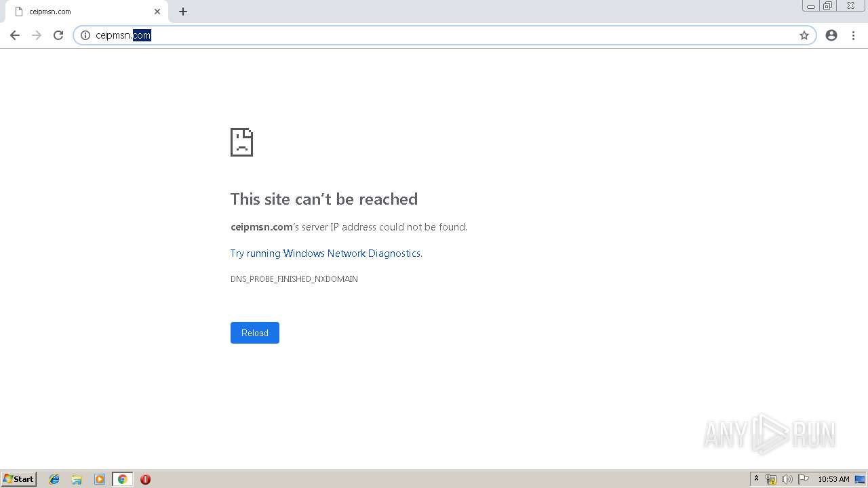Viewport: 868px width, 488px height.
Task: Open the volume speaker tray icon
Action: (x=787, y=479)
